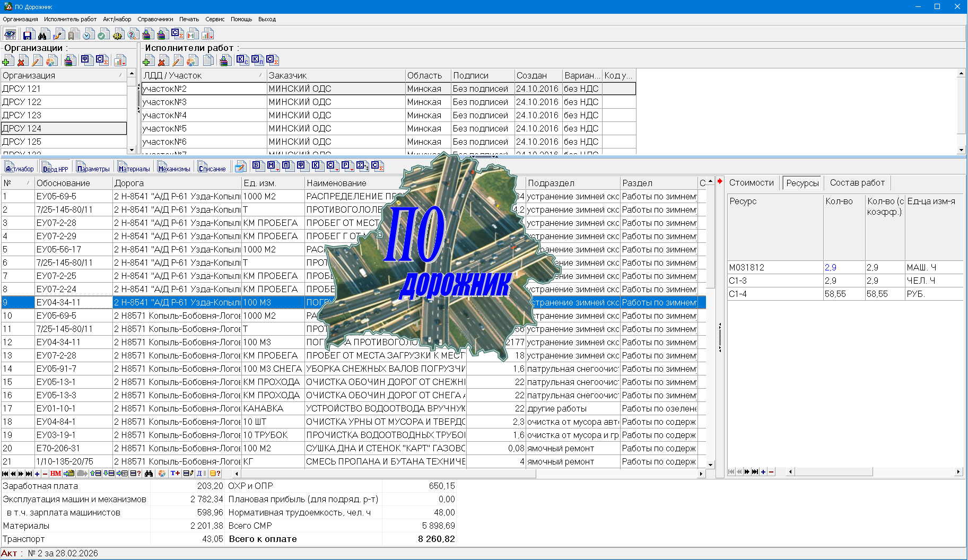
Task: Click the gear settings document icon
Action: pyautogui.click(x=118, y=34)
